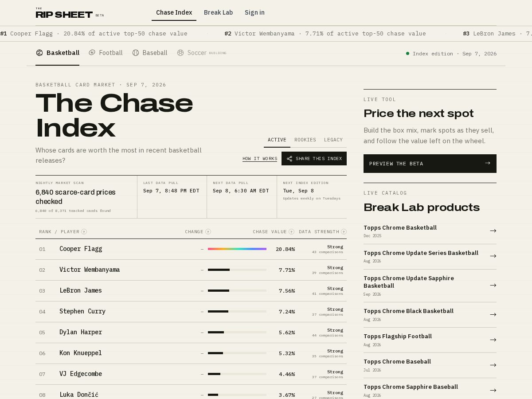
Task: Click the arrow on Preview the Beta
Action: pyautogui.click(x=488, y=163)
